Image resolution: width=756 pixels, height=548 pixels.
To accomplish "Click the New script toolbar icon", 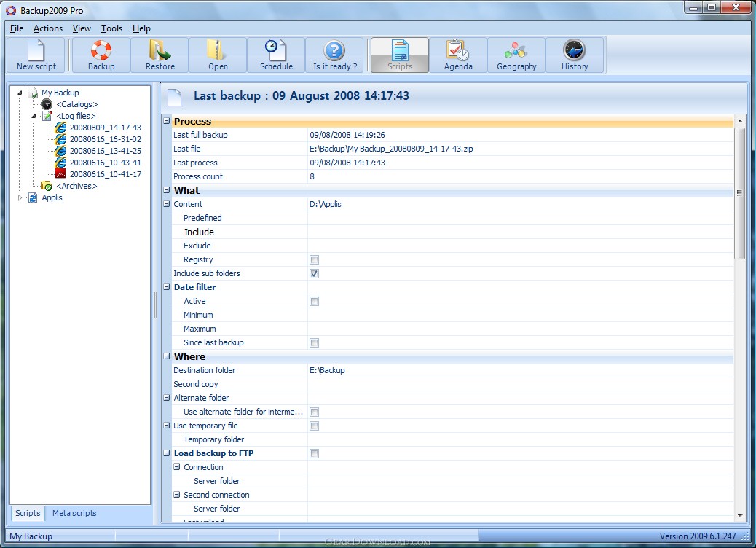I will [x=36, y=55].
